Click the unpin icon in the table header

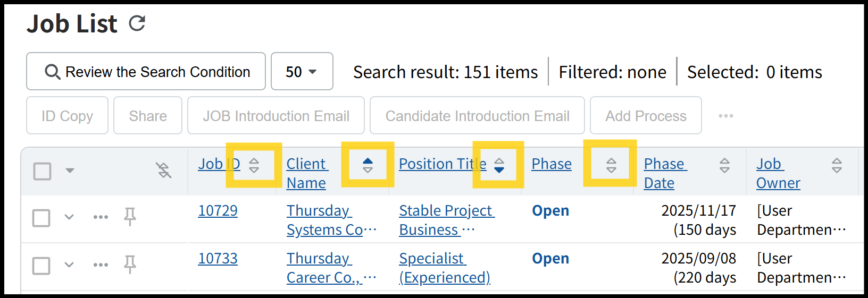(163, 171)
